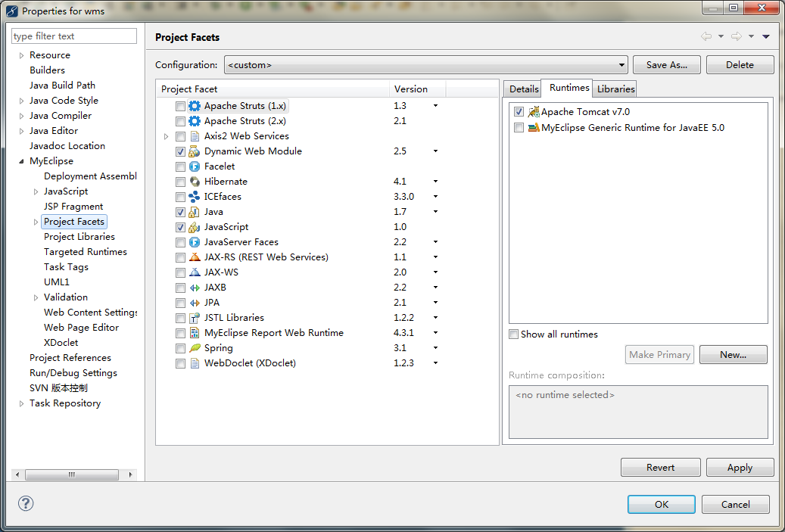This screenshot has width=785, height=532.
Task: Click the Spring leaf icon
Action: pyautogui.click(x=195, y=348)
